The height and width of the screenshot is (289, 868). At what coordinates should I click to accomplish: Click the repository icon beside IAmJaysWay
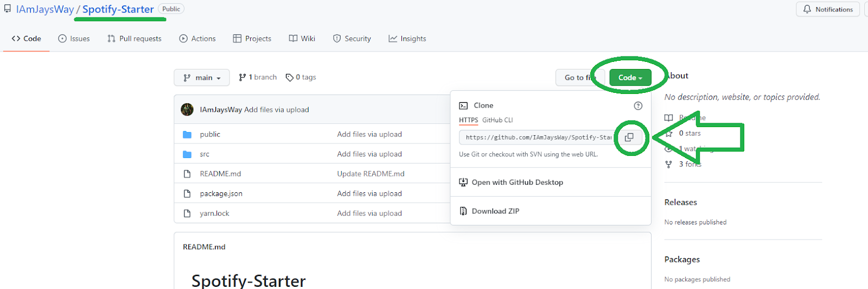pos(8,9)
